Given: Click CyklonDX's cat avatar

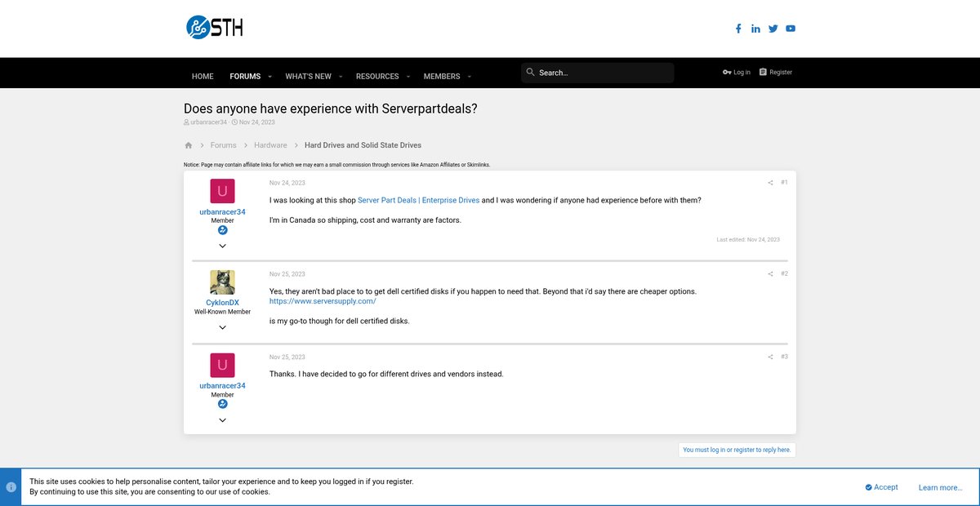Looking at the screenshot, I should [x=222, y=282].
